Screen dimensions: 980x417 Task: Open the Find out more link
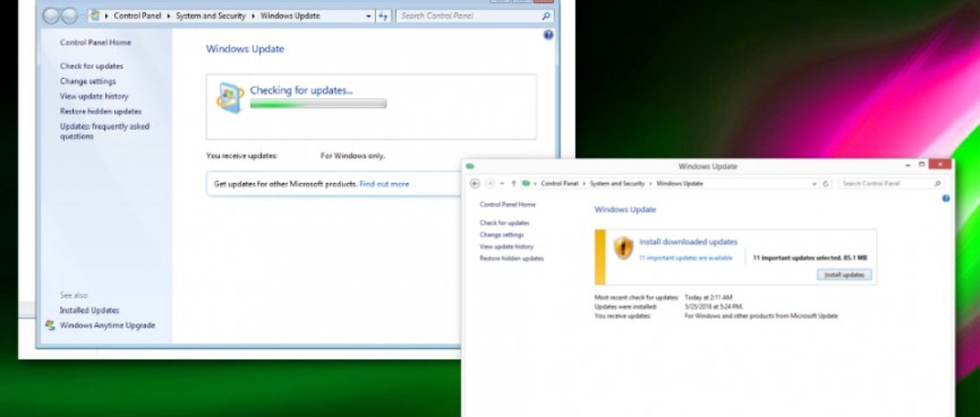(385, 184)
